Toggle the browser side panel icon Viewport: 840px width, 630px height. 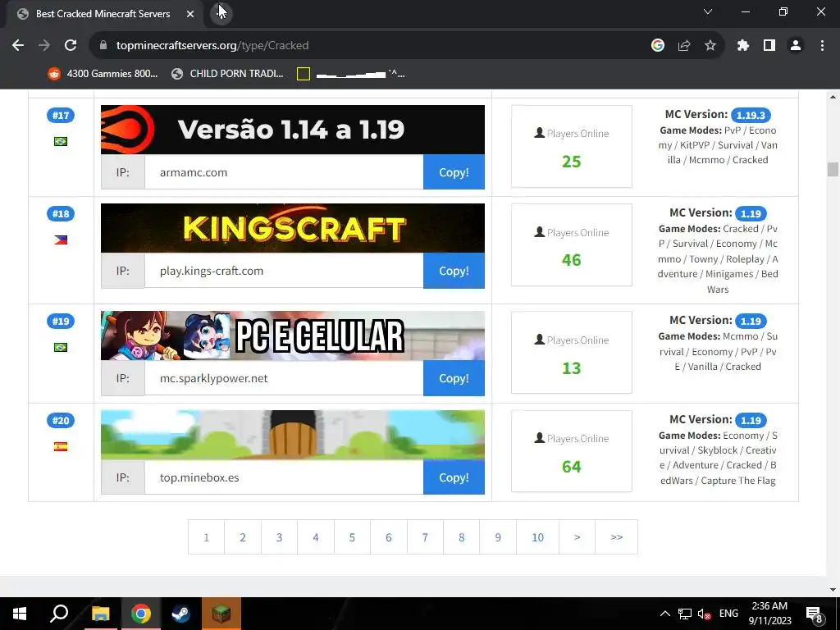pyautogui.click(x=769, y=46)
